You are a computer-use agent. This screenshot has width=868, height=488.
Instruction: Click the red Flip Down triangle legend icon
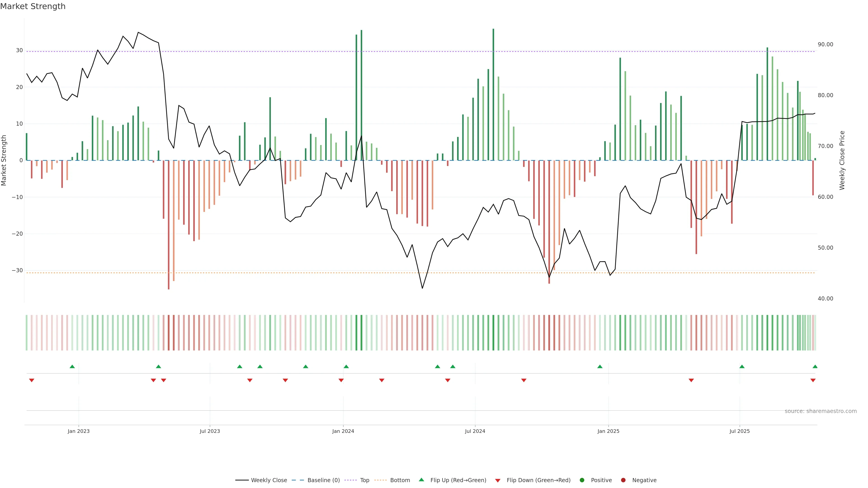click(x=498, y=481)
